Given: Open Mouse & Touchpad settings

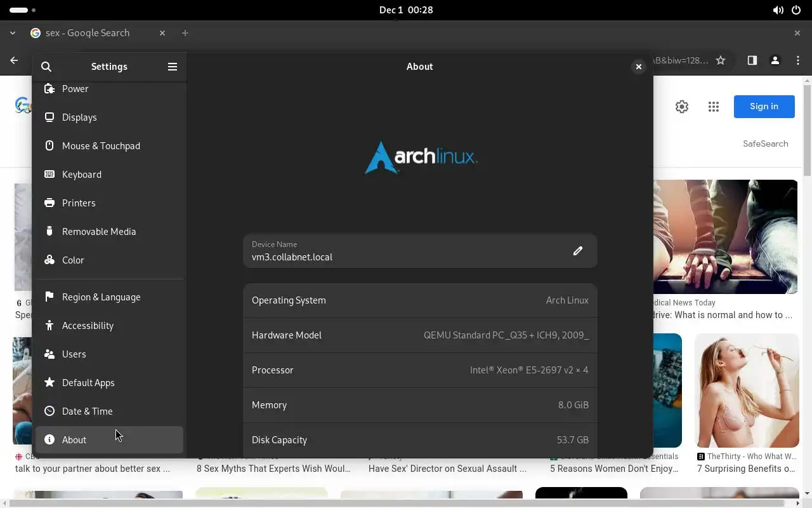Looking at the screenshot, I should [x=109, y=146].
